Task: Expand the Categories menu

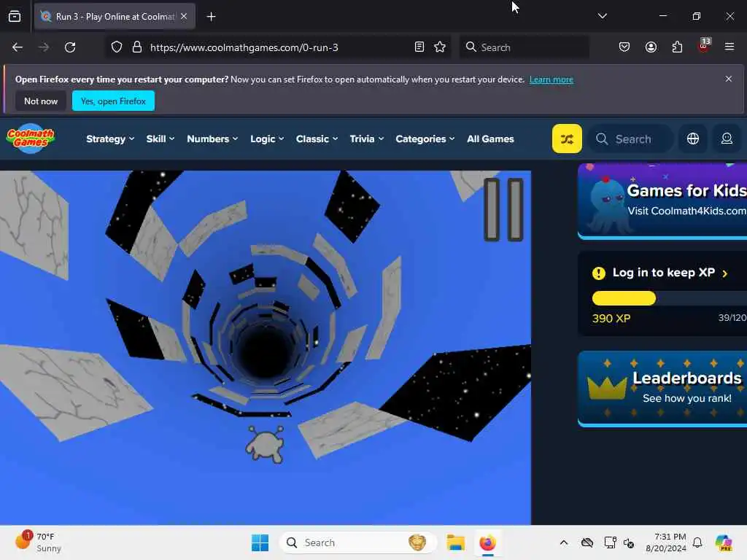Action: [x=425, y=139]
